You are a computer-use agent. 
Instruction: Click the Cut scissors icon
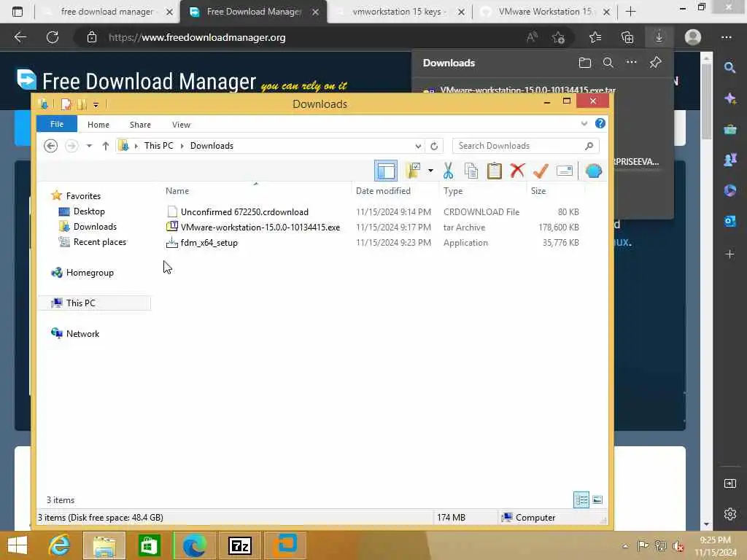coord(448,171)
